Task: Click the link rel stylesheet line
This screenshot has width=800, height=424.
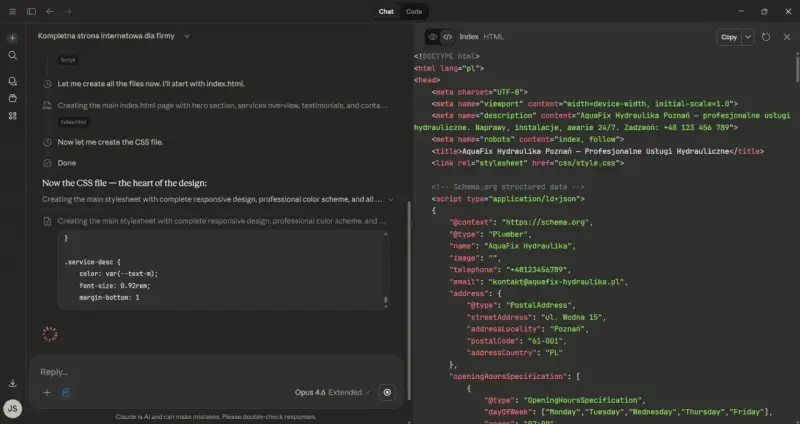Action: 528,163
